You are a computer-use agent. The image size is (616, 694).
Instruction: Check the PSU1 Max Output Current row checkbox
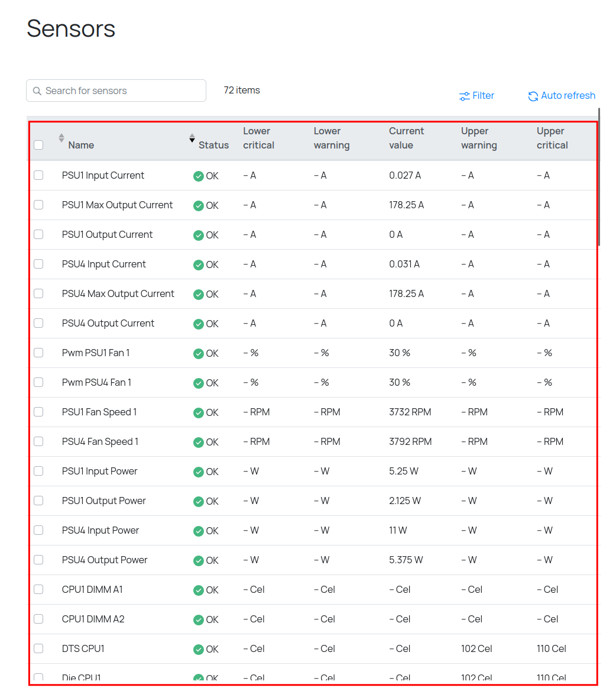coord(38,205)
